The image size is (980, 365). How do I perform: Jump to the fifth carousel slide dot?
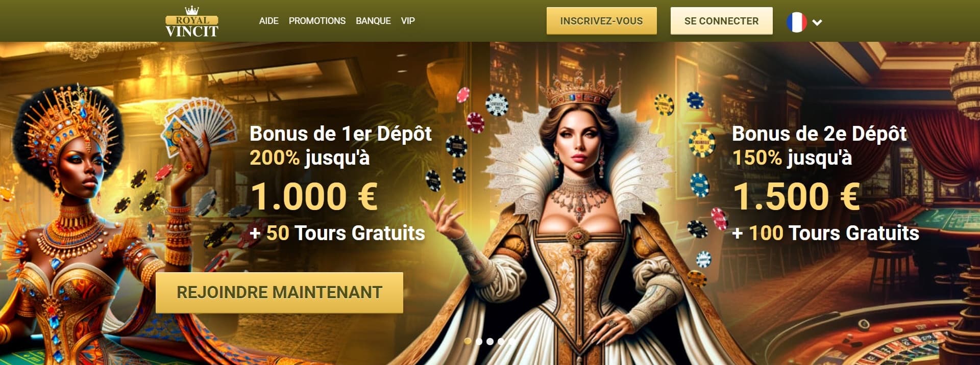(x=512, y=342)
